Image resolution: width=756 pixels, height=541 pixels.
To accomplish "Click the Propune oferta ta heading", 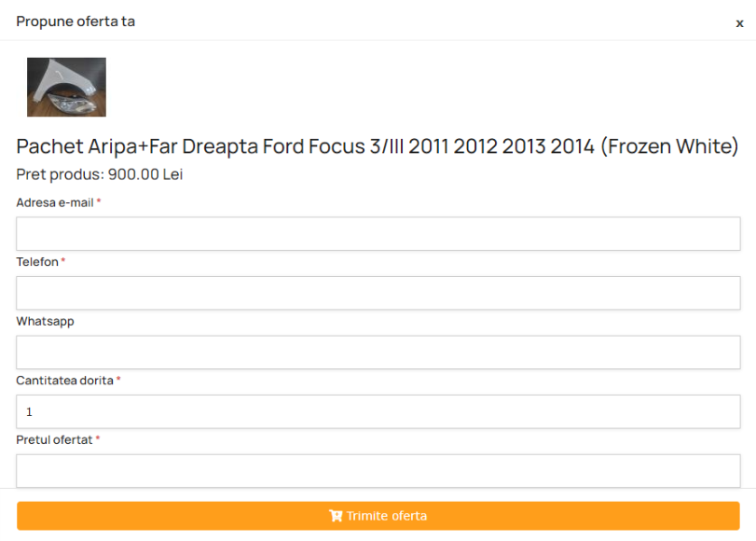I will click(76, 21).
